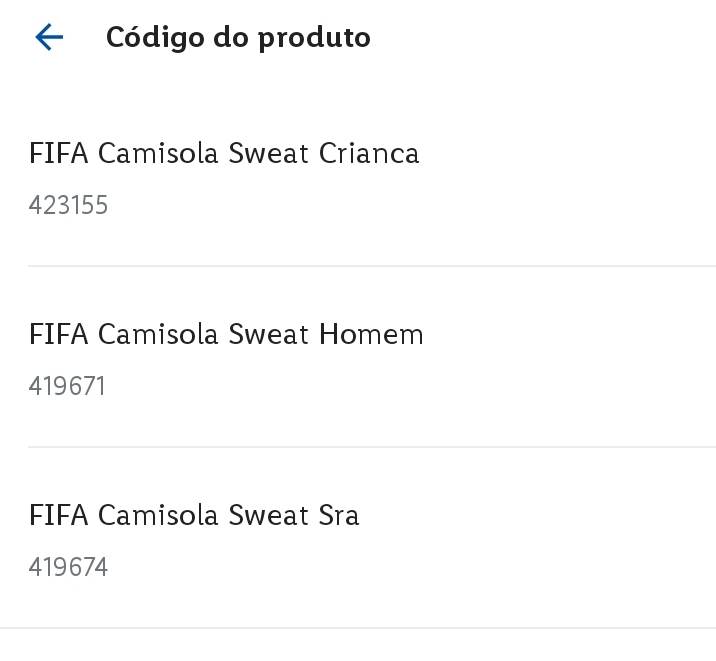
Task: Click the divider line below code 419674
Action: click(358, 628)
